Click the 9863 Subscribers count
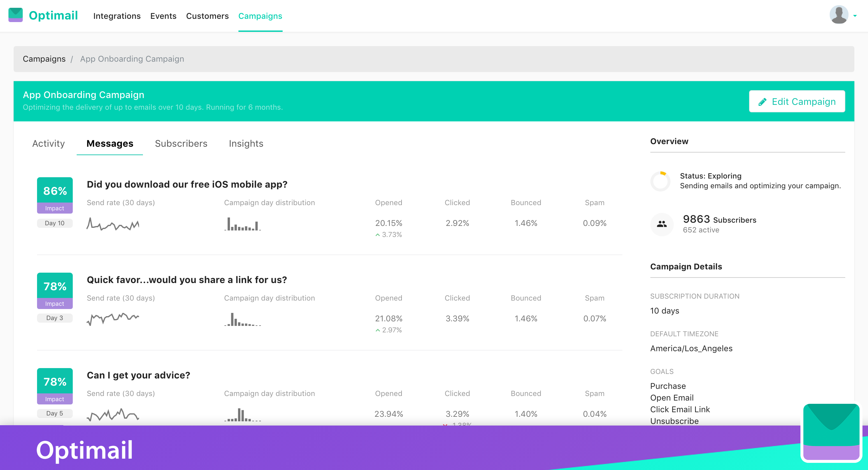 pos(720,219)
